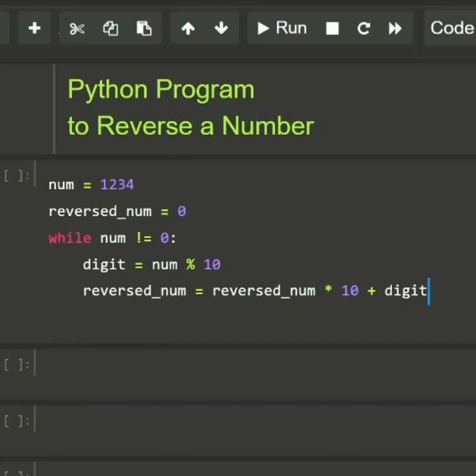Viewport: 476px width, 476px height.
Task: Click the 'while num != 0:' line
Action: (112, 238)
